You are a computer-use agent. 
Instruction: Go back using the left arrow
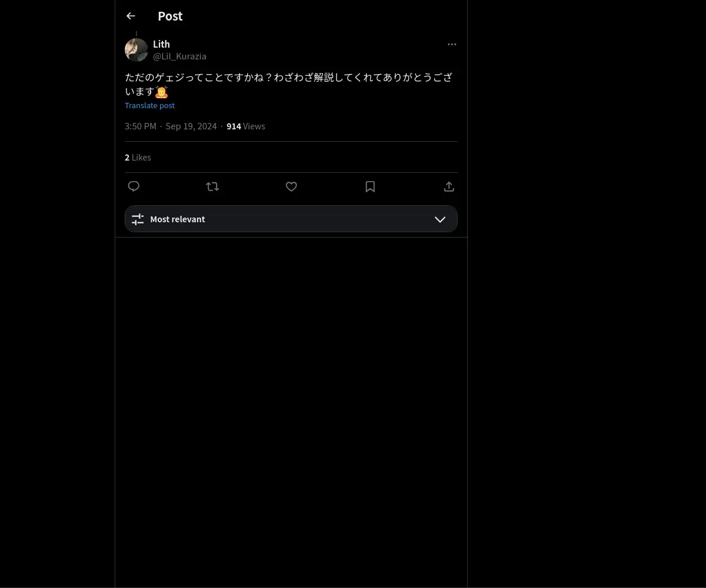pyautogui.click(x=131, y=16)
